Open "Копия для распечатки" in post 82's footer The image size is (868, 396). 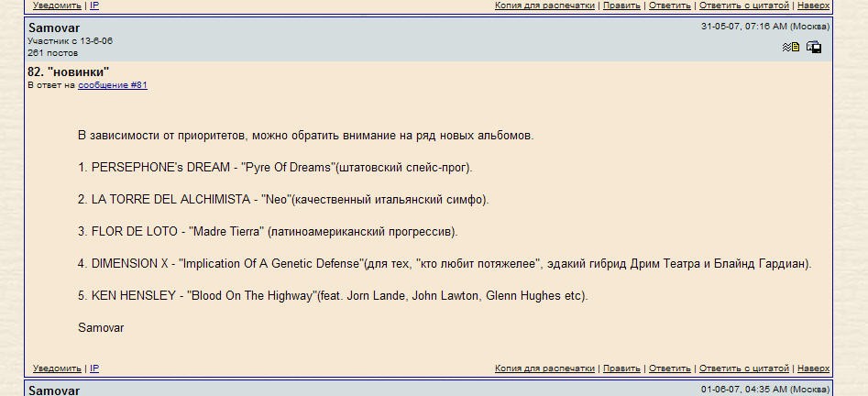point(544,368)
